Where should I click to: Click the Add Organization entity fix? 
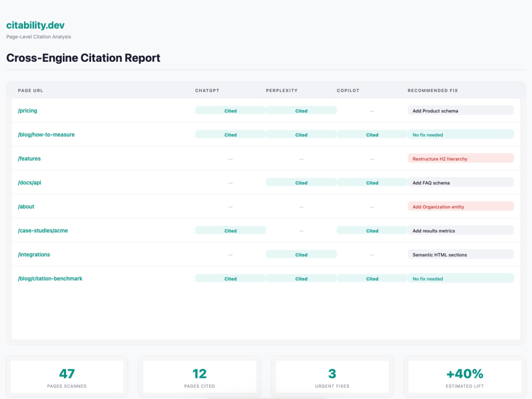(461, 206)
